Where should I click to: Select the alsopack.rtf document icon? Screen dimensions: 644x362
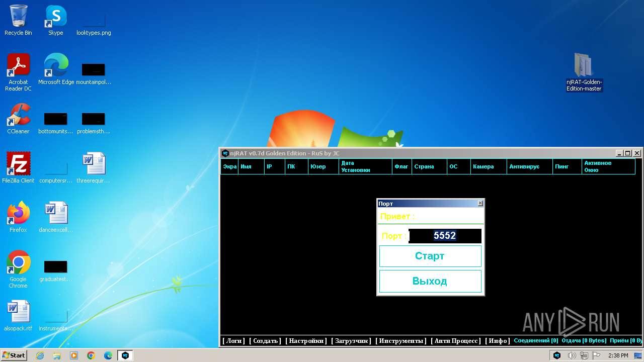(x=18, y=315)
